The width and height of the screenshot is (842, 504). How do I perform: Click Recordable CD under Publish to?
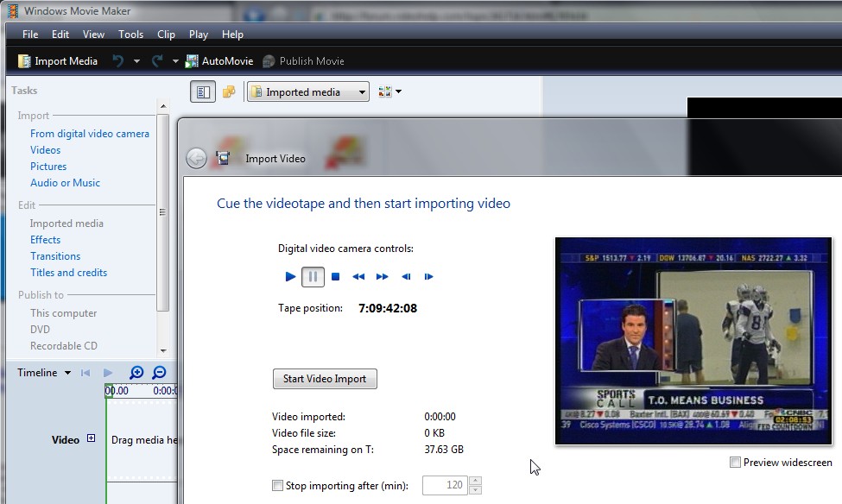64,346
